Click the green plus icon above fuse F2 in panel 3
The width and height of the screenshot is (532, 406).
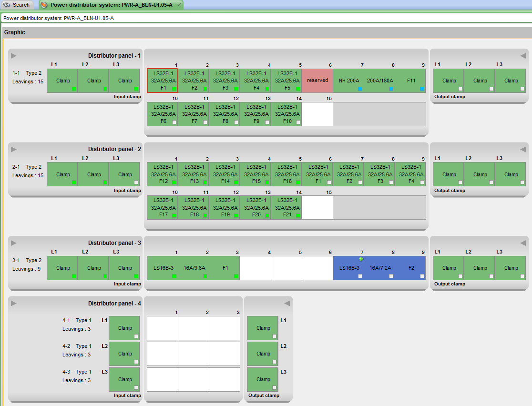(x=362, y=259)
